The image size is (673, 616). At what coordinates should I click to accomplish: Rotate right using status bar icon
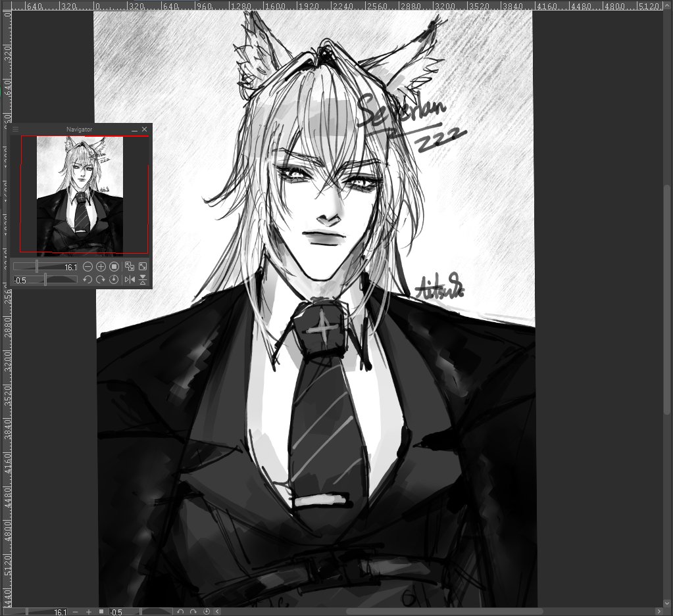pyautogui.click(x=193, y=611)
